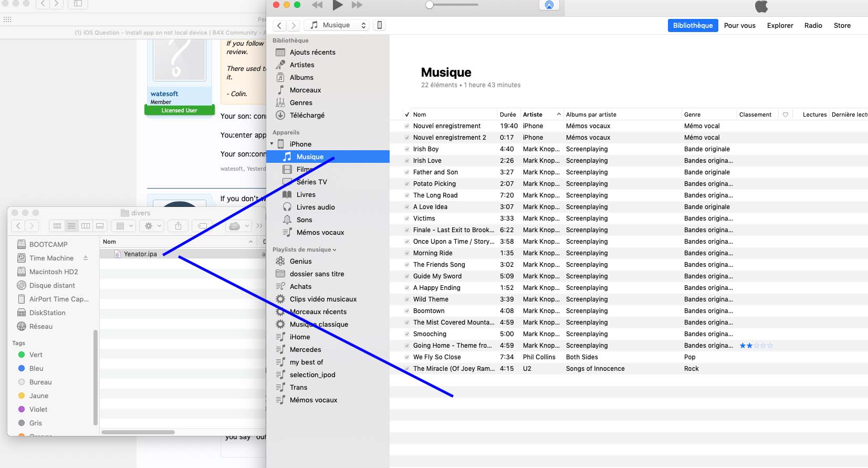The image size is (868, 468).
Task: Select Sons under the iPhone device
Action: (x=304, y=220)
